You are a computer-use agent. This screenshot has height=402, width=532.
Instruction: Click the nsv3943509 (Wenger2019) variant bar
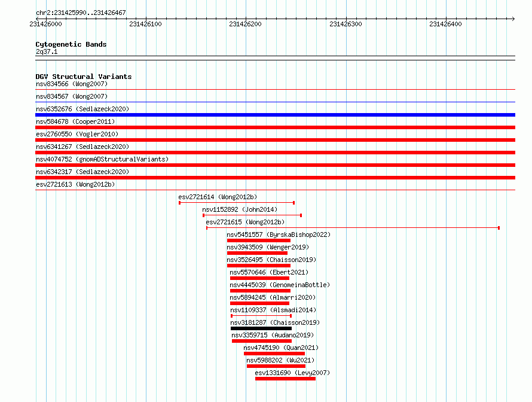point(257,253)
